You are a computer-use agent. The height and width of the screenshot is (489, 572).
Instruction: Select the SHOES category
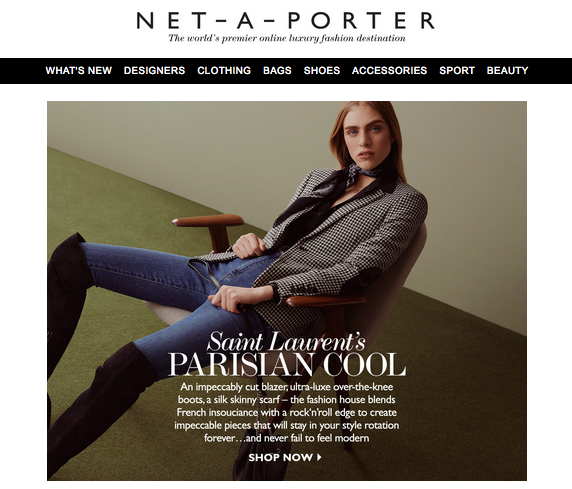tap(322, 70)
